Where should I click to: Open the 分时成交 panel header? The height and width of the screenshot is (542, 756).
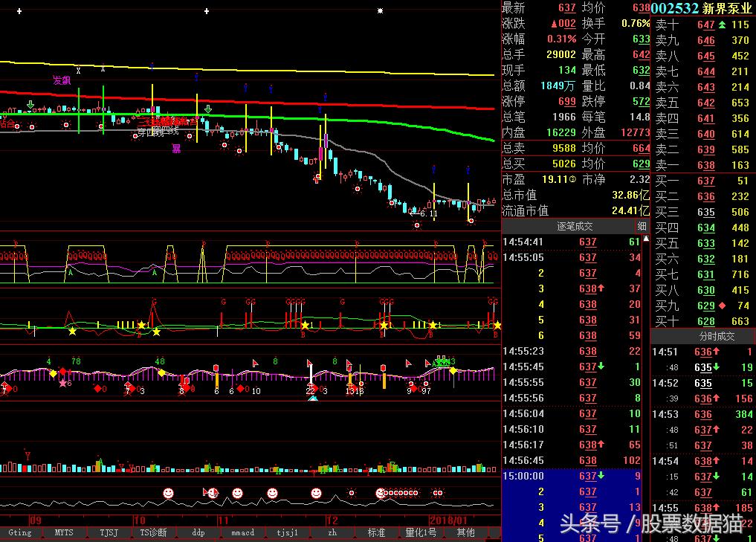tap(703, 336)
